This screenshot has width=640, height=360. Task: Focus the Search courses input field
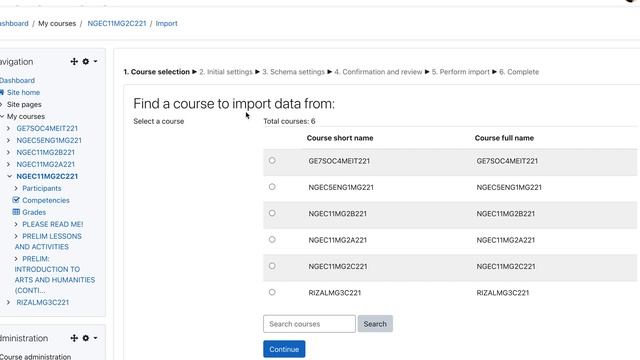point(309,324)
